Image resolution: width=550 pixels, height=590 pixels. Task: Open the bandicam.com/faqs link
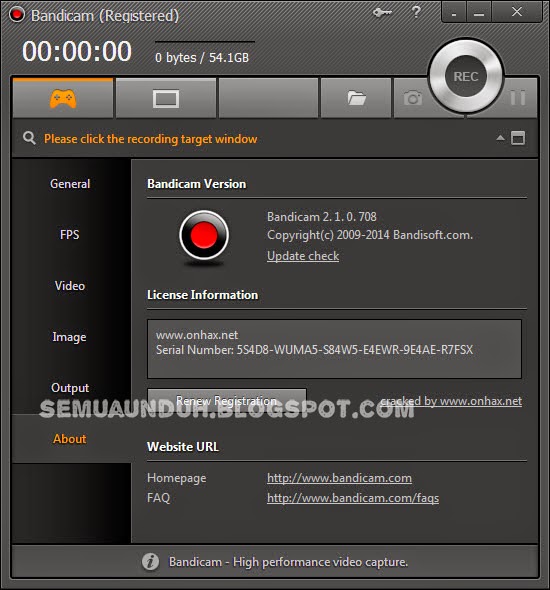tap(353, 498)
